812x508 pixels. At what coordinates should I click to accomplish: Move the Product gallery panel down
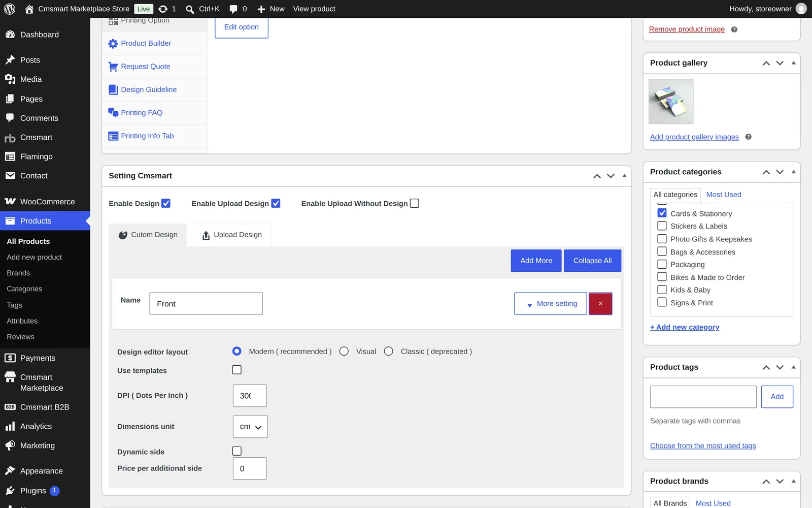tap(780, 63)
